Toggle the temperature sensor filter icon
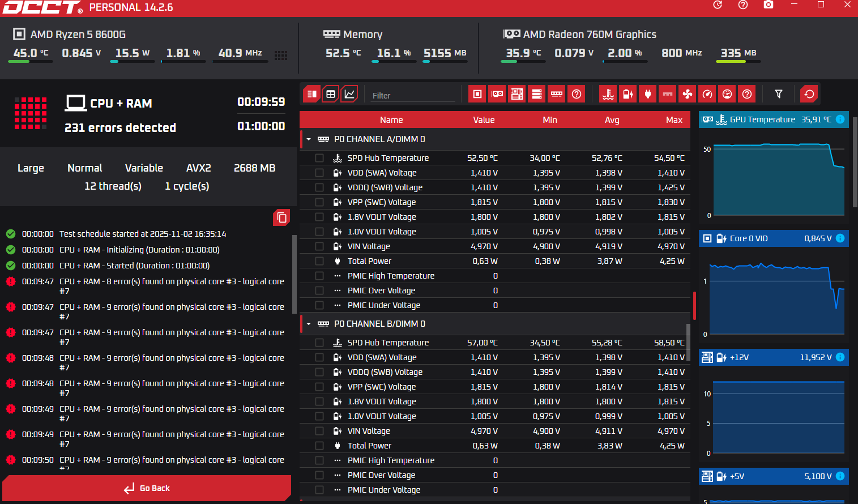858x504 pixels. (x=608, y=94)
